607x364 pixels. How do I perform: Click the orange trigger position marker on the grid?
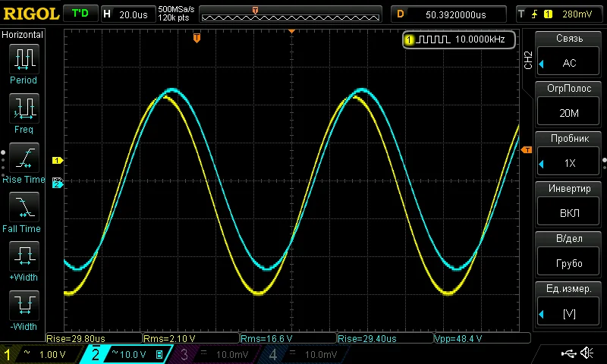point(197,38)
